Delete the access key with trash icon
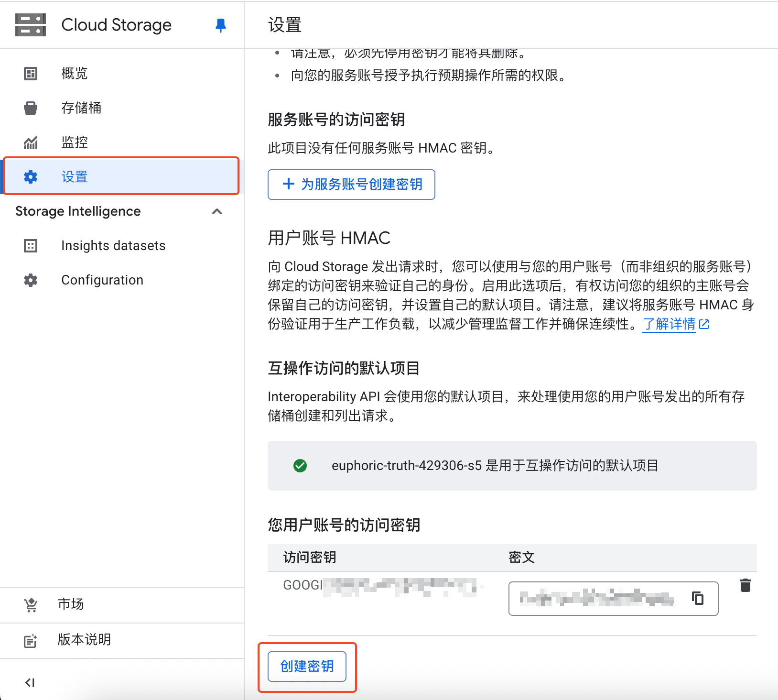This screenshot has width=778, height=700. click(745, 585)
